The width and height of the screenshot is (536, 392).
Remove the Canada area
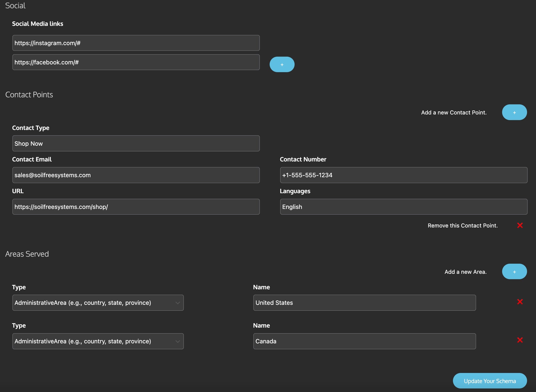[x=520, y=340]
